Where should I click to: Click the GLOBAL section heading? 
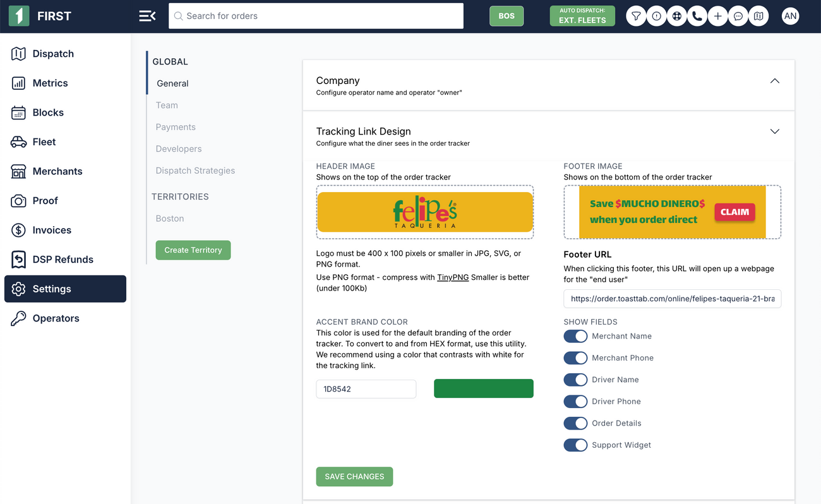(171, 62)
